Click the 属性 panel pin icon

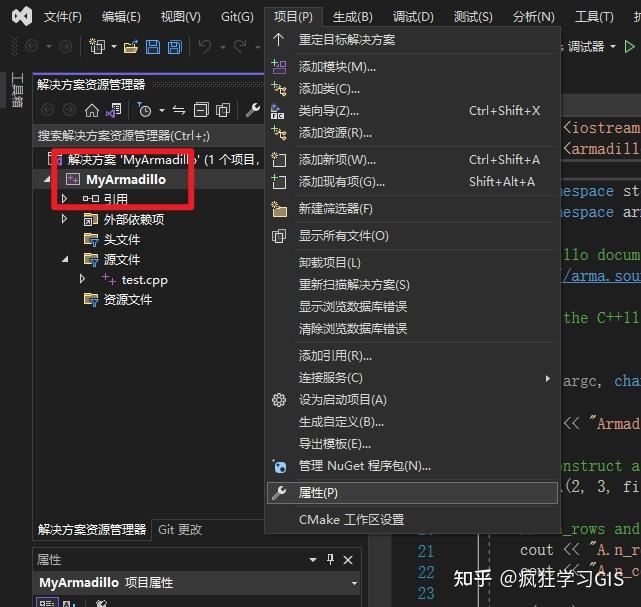click(x=330, y=559)
